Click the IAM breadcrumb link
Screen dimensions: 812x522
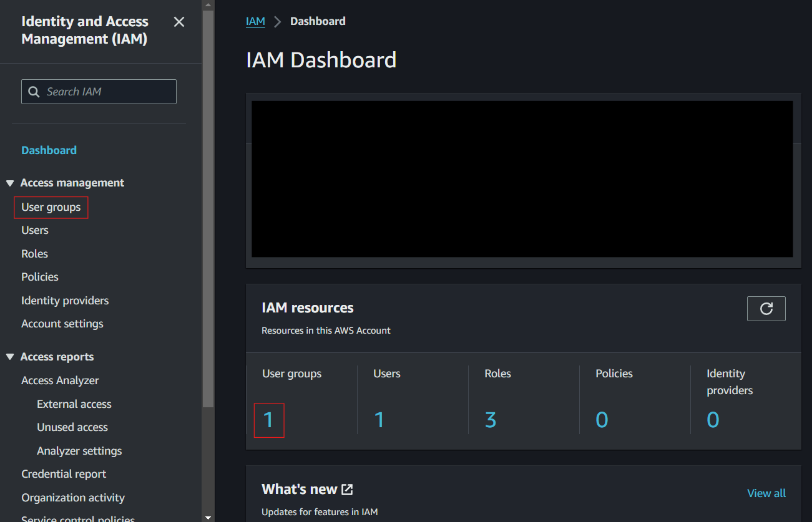(255, 21)
